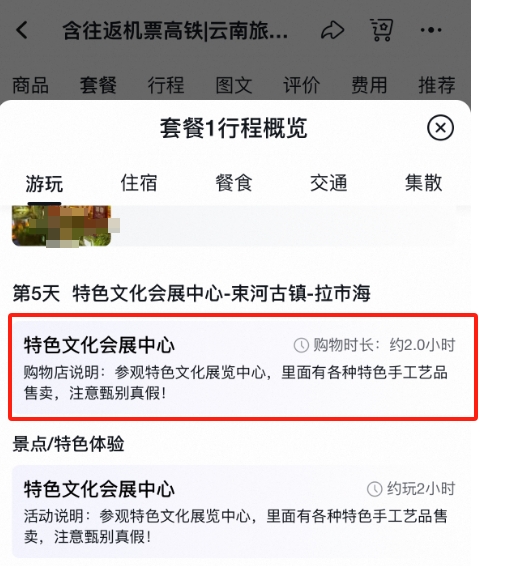Switch to the 集散 tab

pyautogui.click(x=424, y=183)
